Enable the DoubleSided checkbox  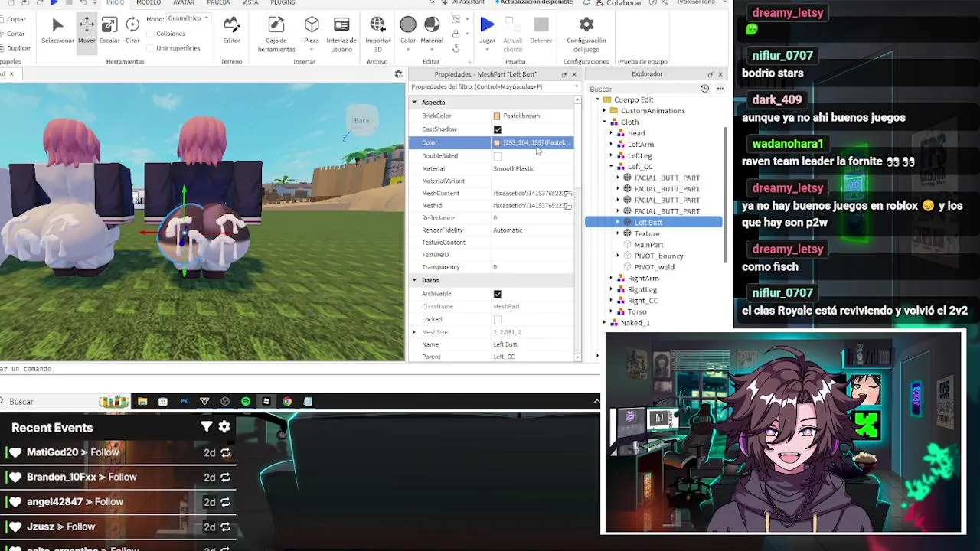click(x=498, y=156)
